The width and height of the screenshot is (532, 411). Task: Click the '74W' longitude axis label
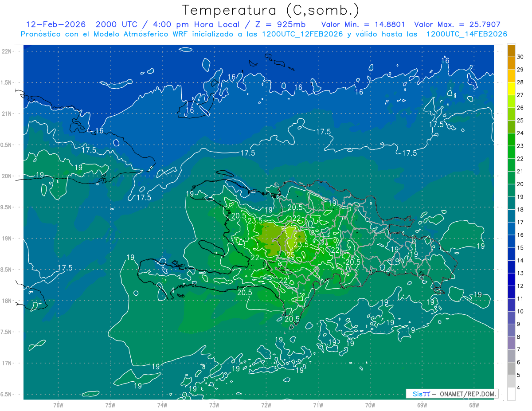162,405
